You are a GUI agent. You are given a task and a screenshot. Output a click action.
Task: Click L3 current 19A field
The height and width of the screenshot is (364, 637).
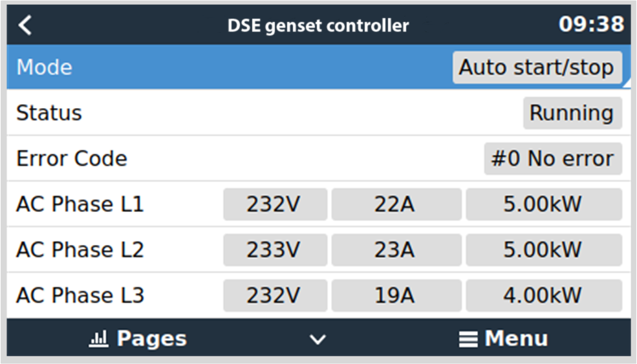(394, 295)
